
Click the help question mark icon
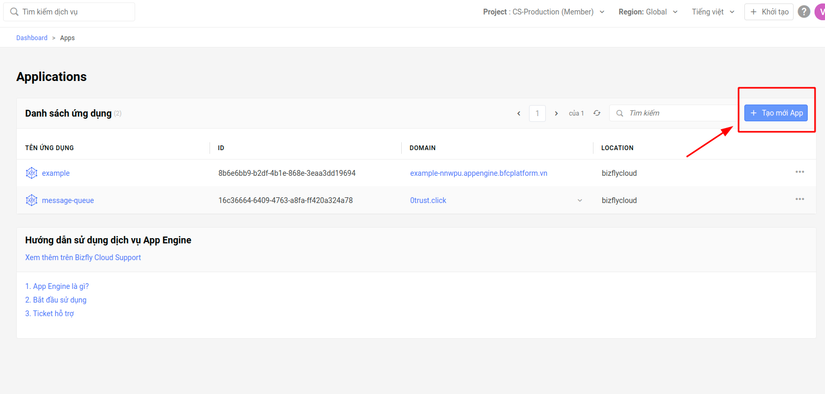[x=804, y=12]
